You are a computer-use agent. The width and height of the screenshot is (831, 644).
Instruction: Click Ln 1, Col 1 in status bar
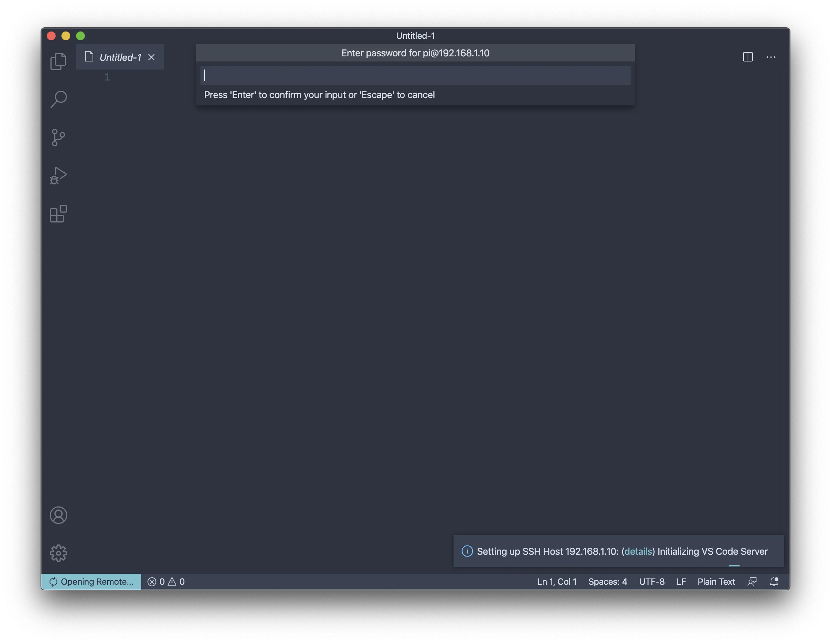point(557,581)
